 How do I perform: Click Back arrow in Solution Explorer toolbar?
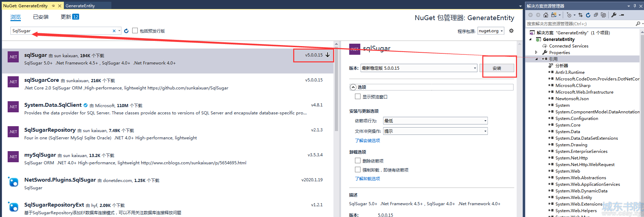click(x=531, y=15)
